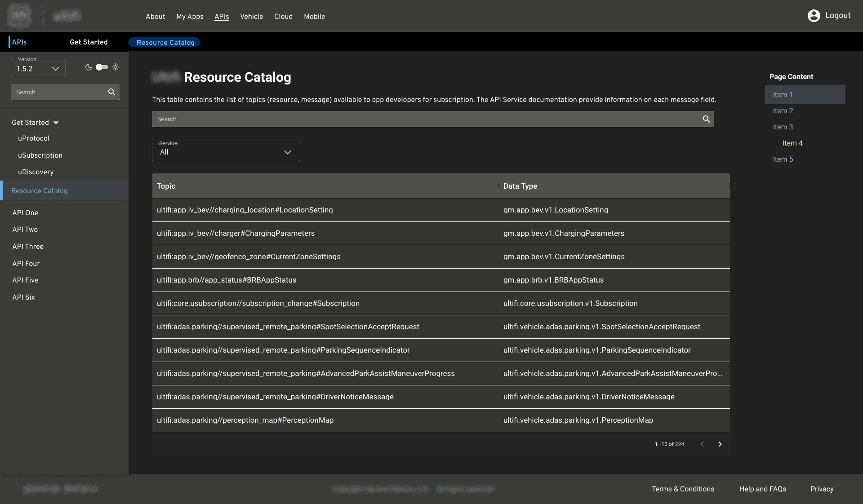Go to previous table page arrow
Viewport: 863px width, 504px height.
pos(702,444)
